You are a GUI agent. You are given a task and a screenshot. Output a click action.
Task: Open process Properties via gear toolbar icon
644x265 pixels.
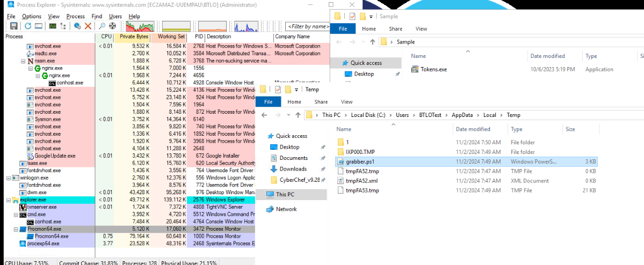(x=78, y=26)
